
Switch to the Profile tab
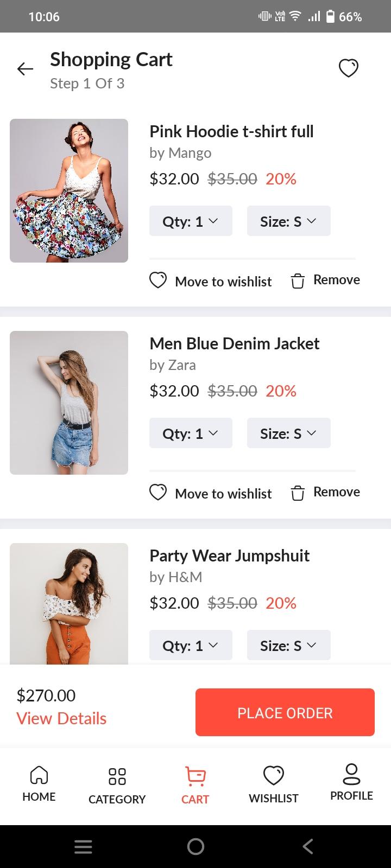[x=351, y=783]
